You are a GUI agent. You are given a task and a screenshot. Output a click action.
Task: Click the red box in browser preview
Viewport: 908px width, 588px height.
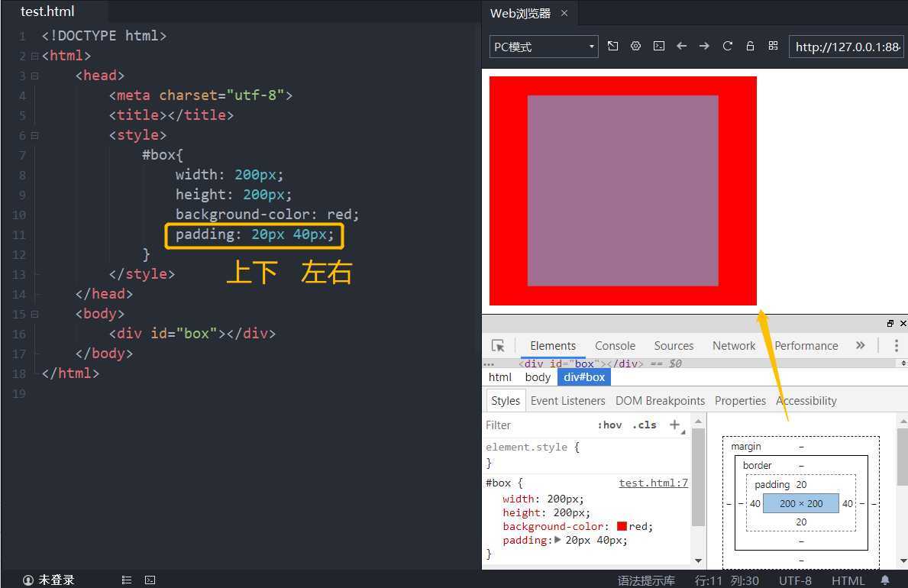pos(623,191)
